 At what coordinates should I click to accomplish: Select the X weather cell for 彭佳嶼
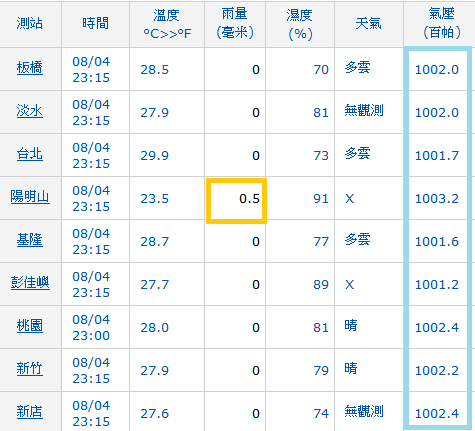click(349, 285)
